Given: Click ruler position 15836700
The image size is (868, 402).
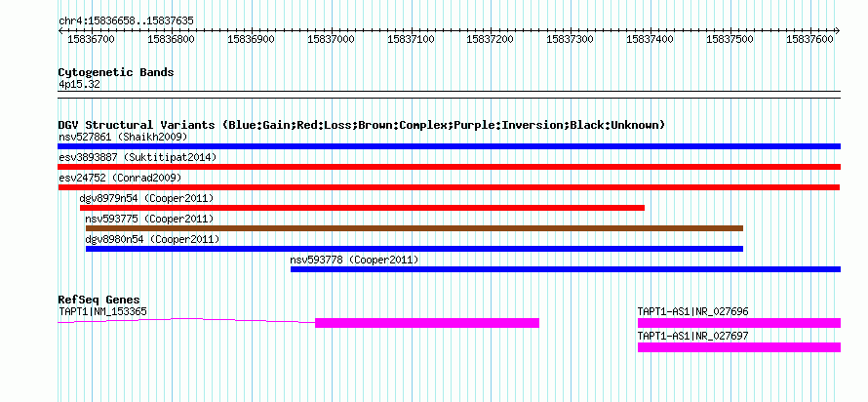Looking at the screenshot, I should [x=92, y=39].
